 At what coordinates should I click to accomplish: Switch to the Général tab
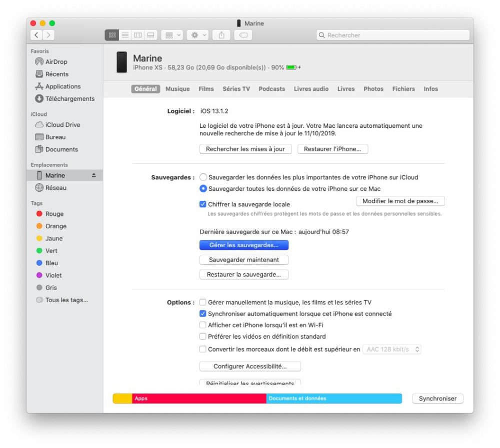145,89
